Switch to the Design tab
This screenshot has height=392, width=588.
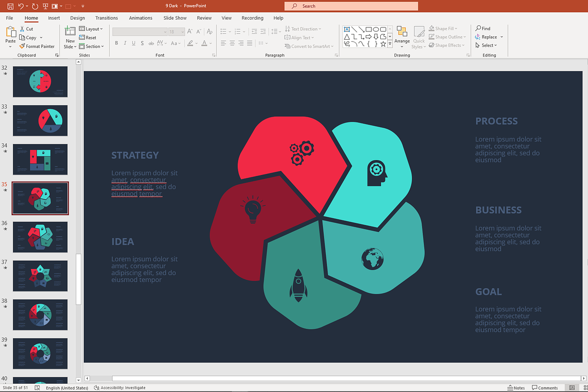(x=77, y=18)
